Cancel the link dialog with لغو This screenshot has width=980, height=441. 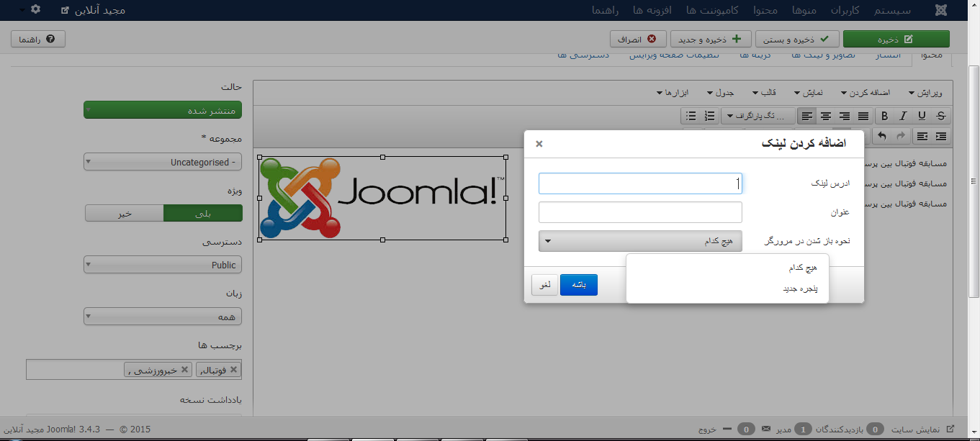[545, 285]
